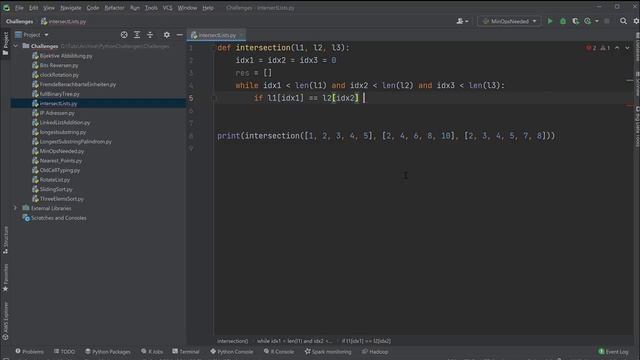Open ThreeElemsSort.py in project tree
640x360 pixels.
[x=62, y=199]
